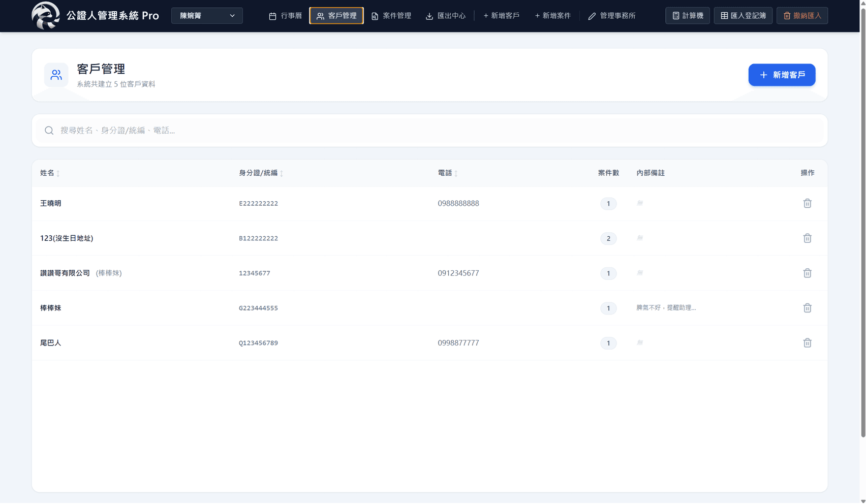
Task: Click the magnifier search icon
Action: click(49, 131)
